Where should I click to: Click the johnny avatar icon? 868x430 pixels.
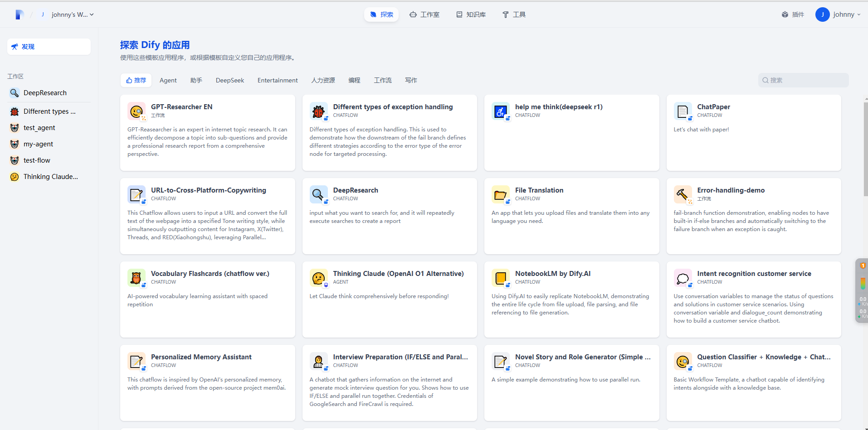click(x=822, y=14)
